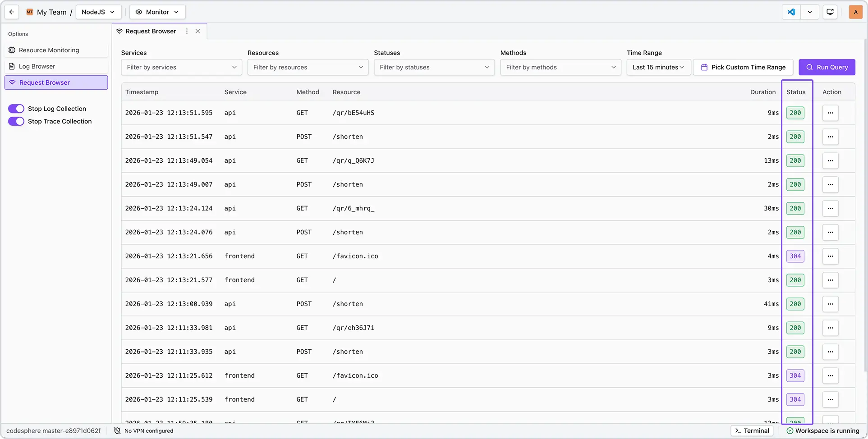Expand the Filter by services dropdown
Viewport: 868px width, 439px height.
point(181,67)
